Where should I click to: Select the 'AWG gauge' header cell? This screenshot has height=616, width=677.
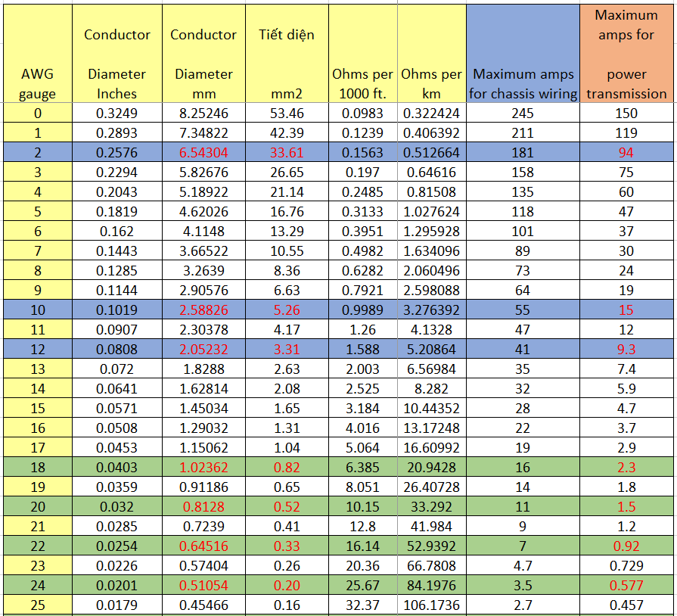[x=38, y=54]
